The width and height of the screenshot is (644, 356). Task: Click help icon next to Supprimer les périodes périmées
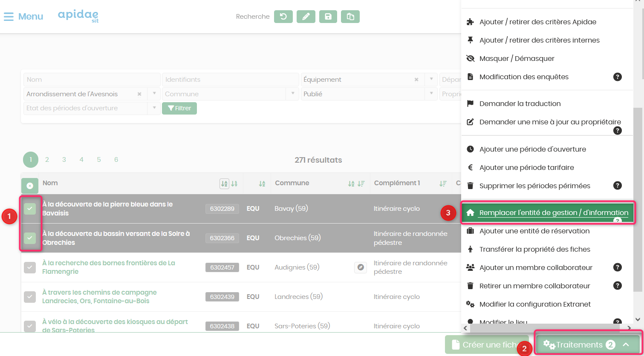pyautogui.click(x=617, y=186)
